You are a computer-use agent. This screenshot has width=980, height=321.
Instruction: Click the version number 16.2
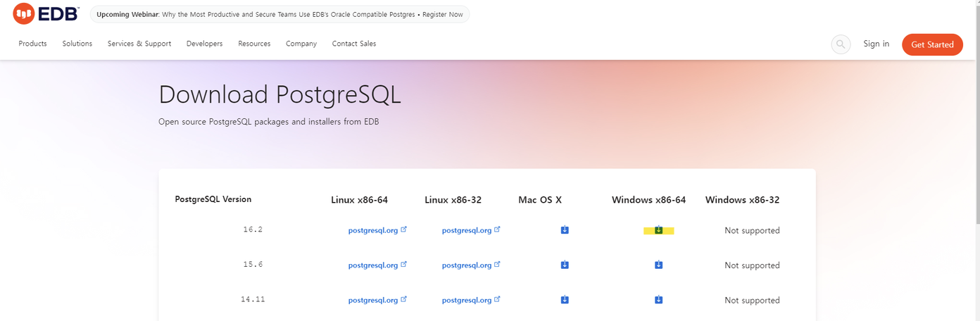click(253, 229)
